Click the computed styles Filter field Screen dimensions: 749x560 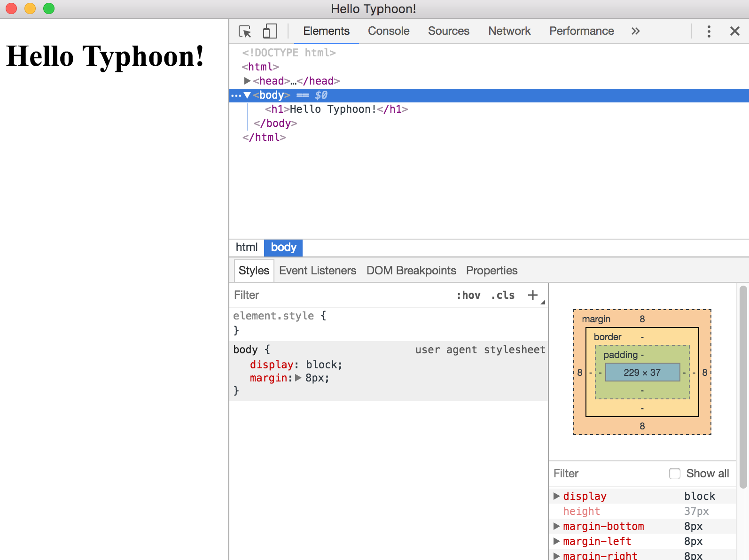(x=609, y=474)
